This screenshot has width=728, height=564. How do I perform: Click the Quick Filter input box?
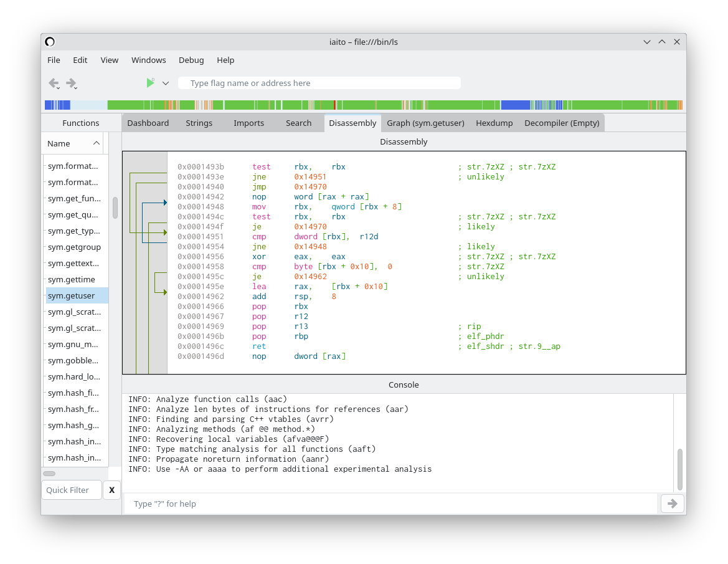72,490
